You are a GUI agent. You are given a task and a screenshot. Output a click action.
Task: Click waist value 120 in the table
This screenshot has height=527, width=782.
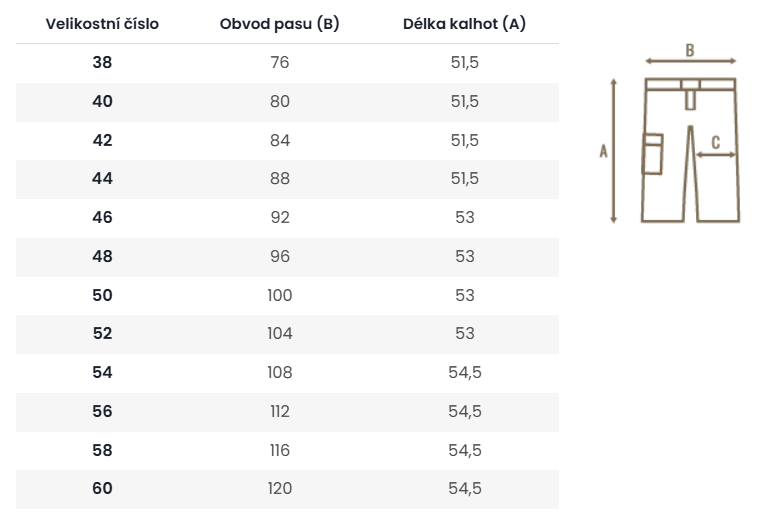click(280, 489)
